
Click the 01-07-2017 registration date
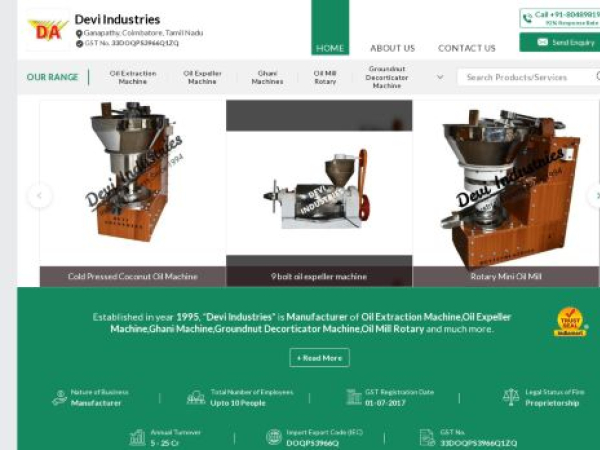click(x=385, y=403)
